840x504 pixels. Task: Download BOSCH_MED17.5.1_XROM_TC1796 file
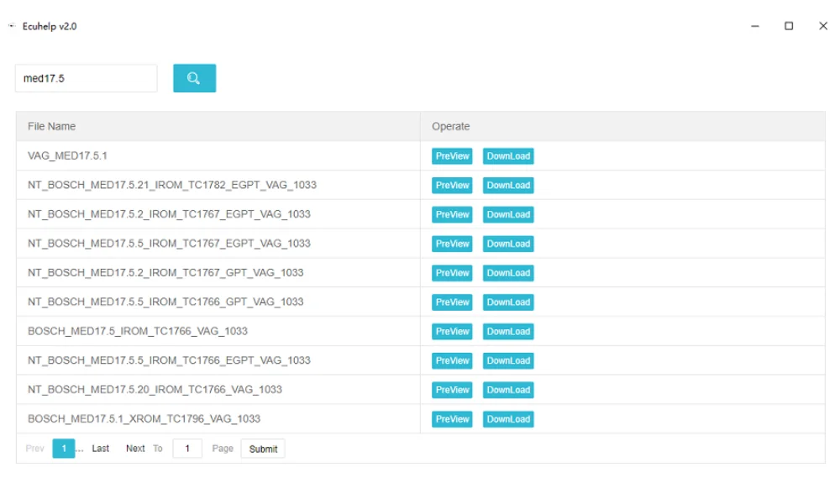[508, 419]
